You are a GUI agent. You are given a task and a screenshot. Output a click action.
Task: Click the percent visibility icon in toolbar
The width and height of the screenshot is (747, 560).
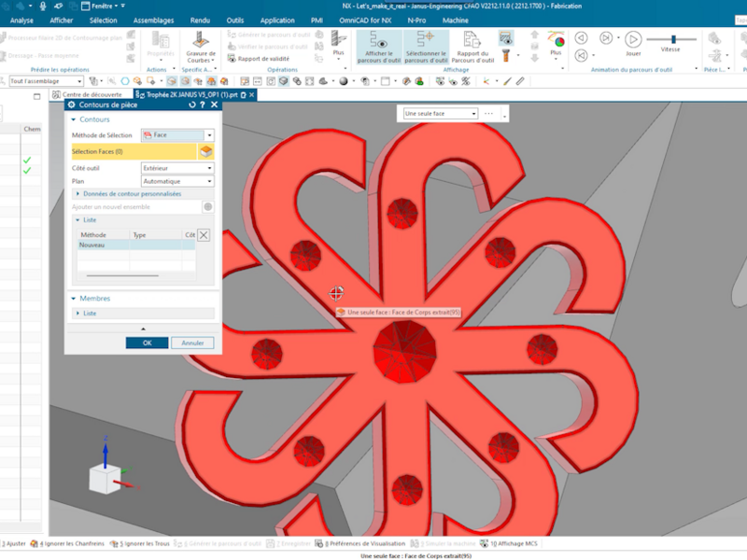(x=465, y=81)
